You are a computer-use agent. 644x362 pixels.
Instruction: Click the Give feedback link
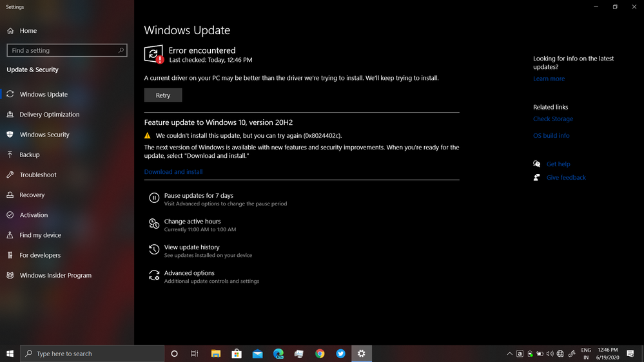tap(566, 178)
